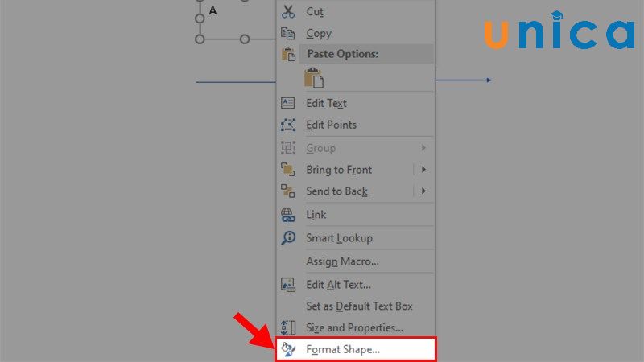The height and width of the screenshot is (362, 644).
Task: Click the Cut scissors icon
Action: click(288, 11)
